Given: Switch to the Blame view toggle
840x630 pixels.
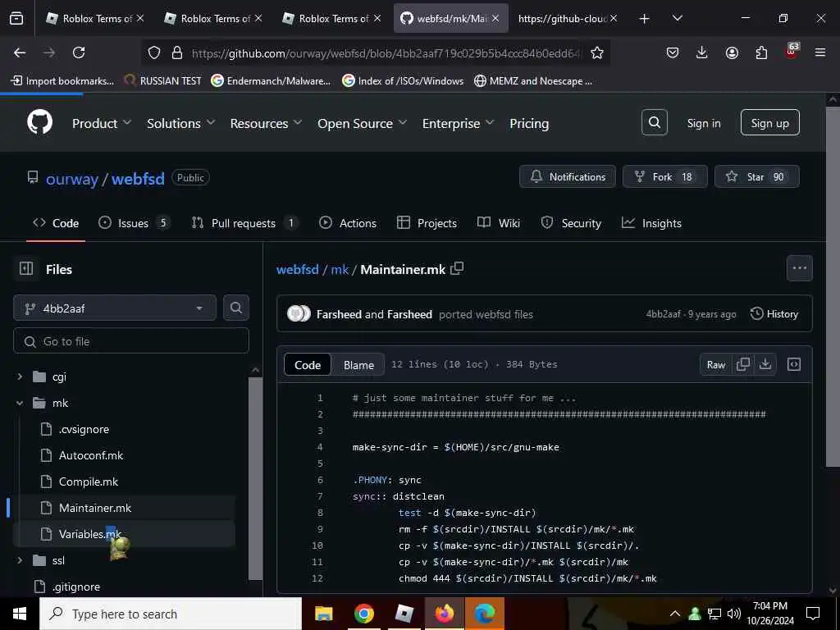Looking at the screenshot, I should 358,364.
